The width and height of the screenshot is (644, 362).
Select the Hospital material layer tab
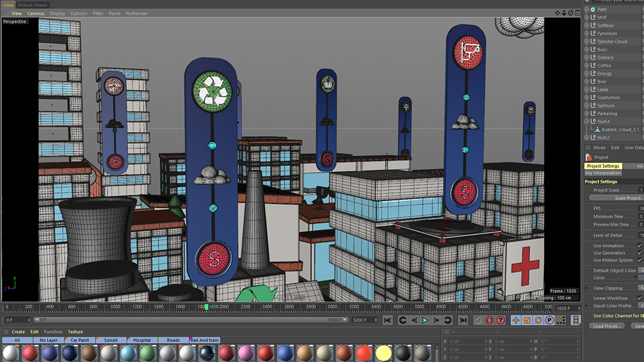142,340
